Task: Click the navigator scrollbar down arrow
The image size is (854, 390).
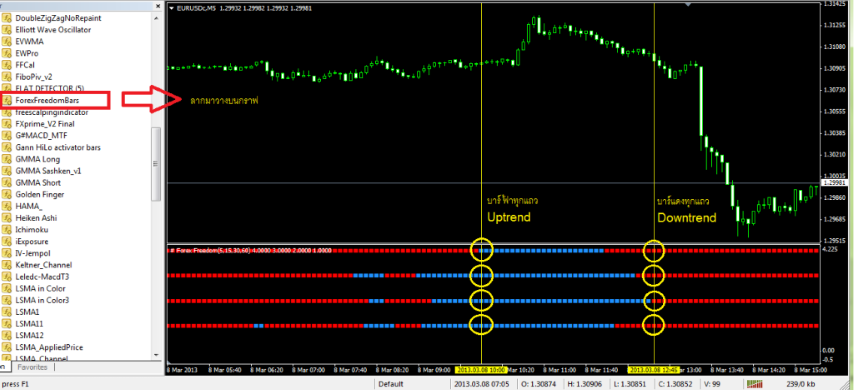Action: [156, 355]
